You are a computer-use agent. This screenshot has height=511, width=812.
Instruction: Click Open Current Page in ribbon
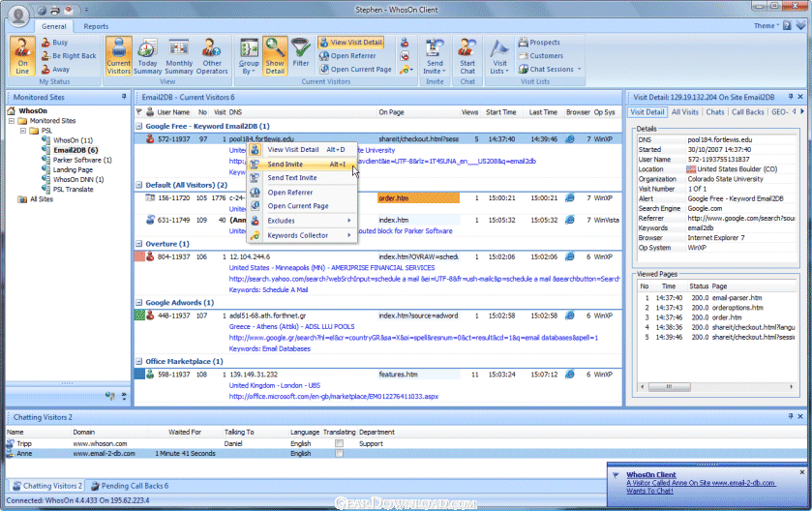(x=355, y=70)
